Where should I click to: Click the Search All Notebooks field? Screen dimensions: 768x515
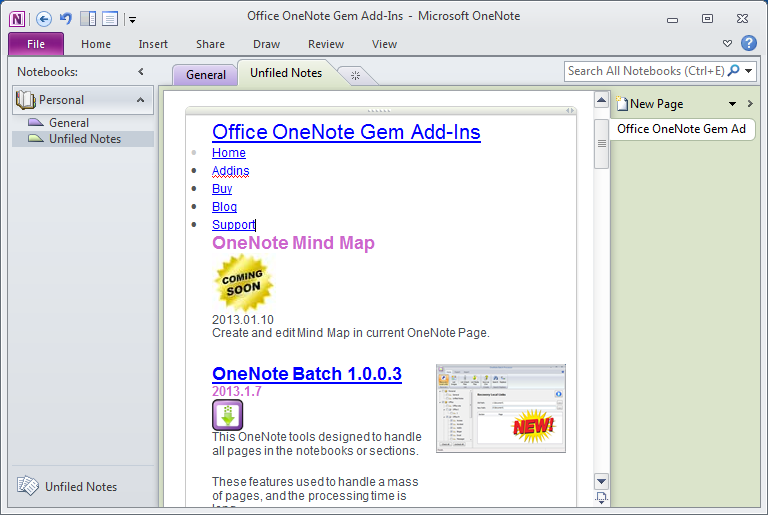[x=645, y=71]
